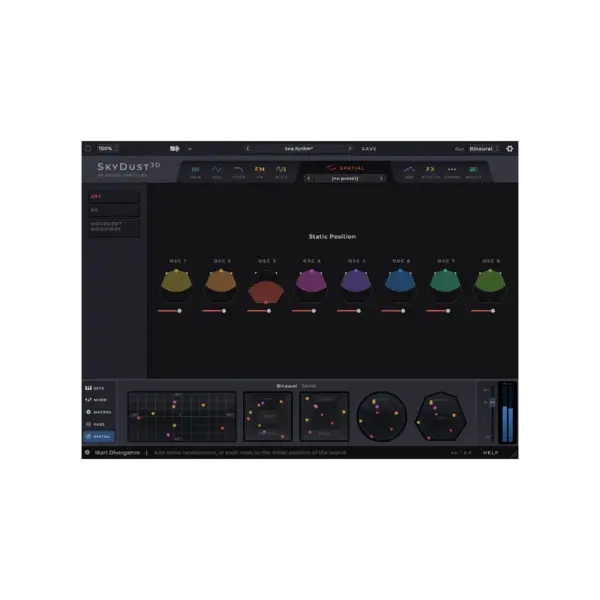Image resolution: width=600 pixels, height=600 pixels.
Task: Click the Start Divergence status text
Action: (x=117, y=453)
